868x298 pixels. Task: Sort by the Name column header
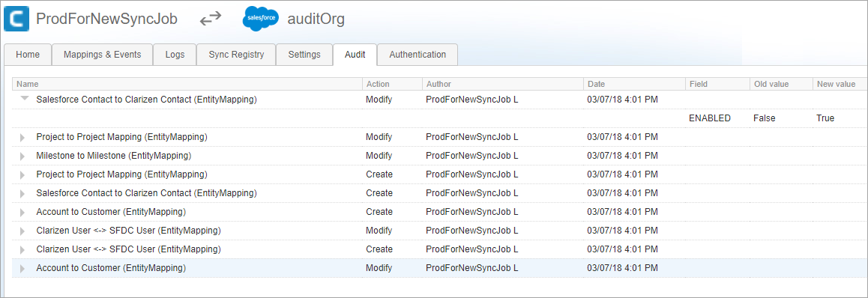click(187, 84)
